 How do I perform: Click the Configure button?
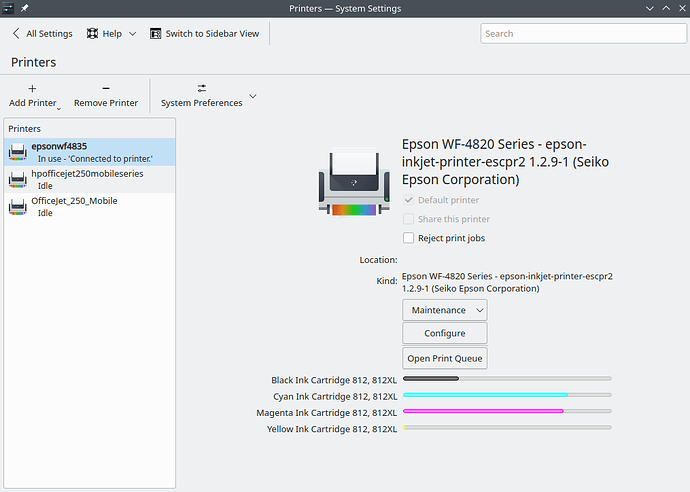coord(444,334)
